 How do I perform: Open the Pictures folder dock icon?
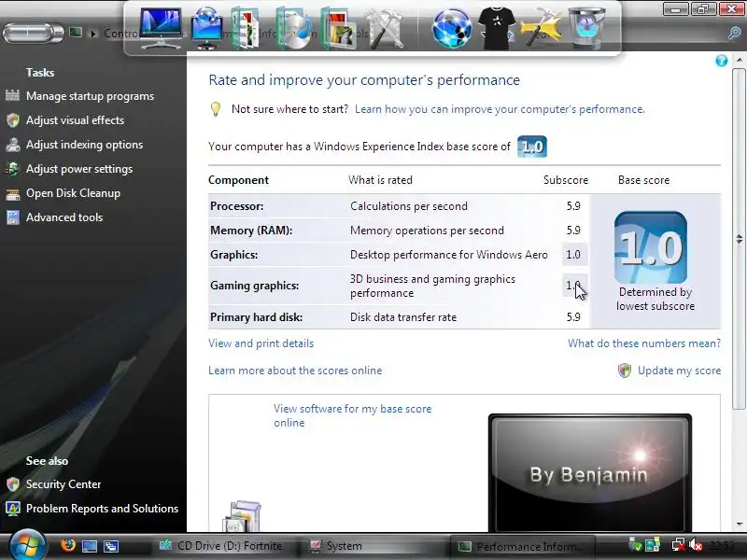click(338, 29)
